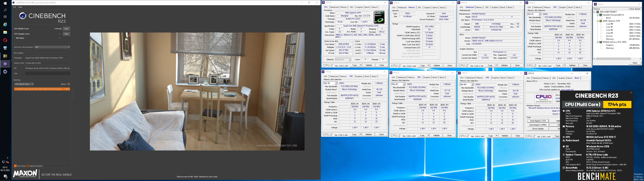The image size is (644, 181).
Task: Launch Opera browser from the taskbar
Action: (5, 40)
